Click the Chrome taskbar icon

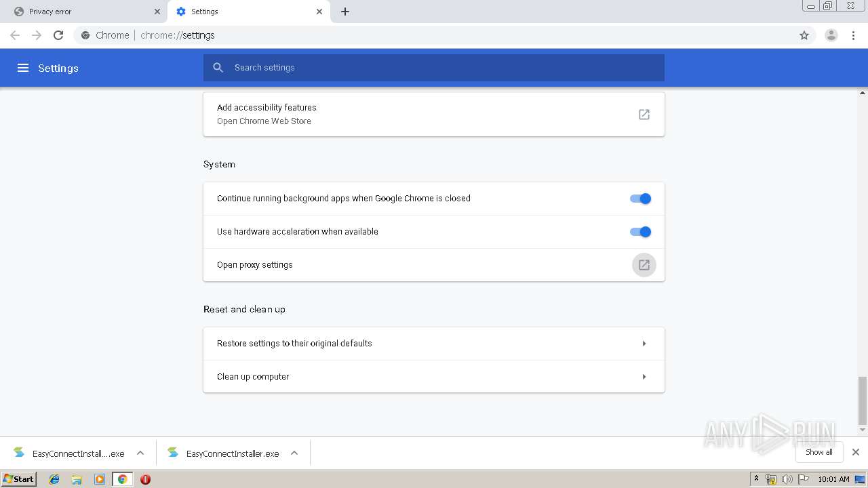pos(122,479)
